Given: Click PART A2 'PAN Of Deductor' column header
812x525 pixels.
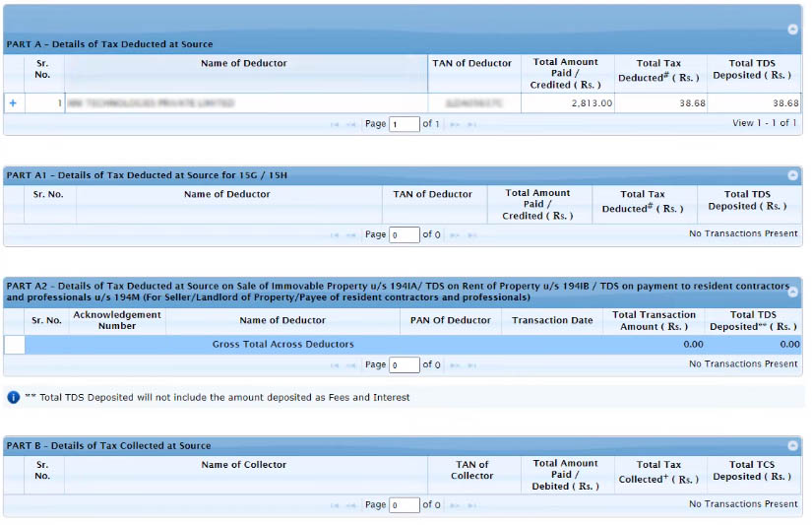Looking at the screenshot, I should [x=451, y=321].
